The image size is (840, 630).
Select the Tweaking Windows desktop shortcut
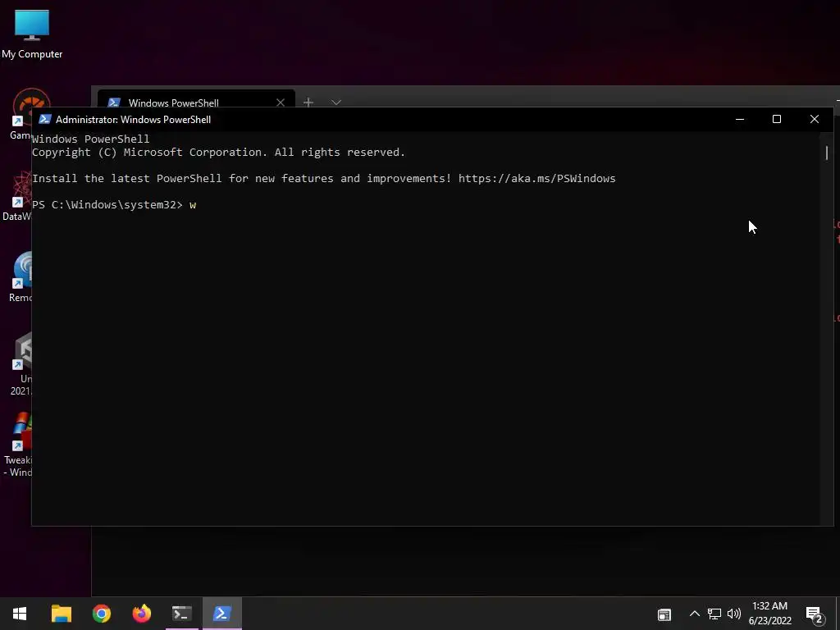[18, 445]
